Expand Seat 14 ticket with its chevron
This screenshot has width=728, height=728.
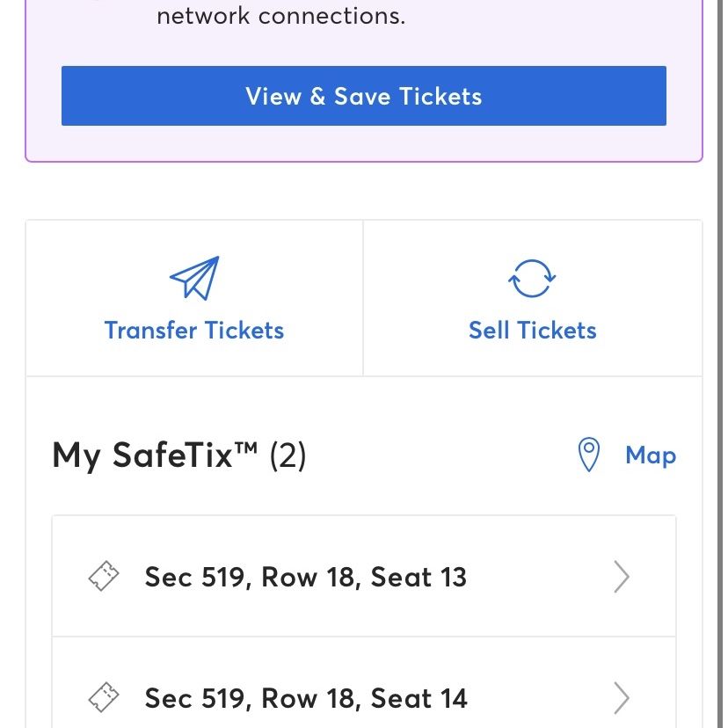click(622, 698)
